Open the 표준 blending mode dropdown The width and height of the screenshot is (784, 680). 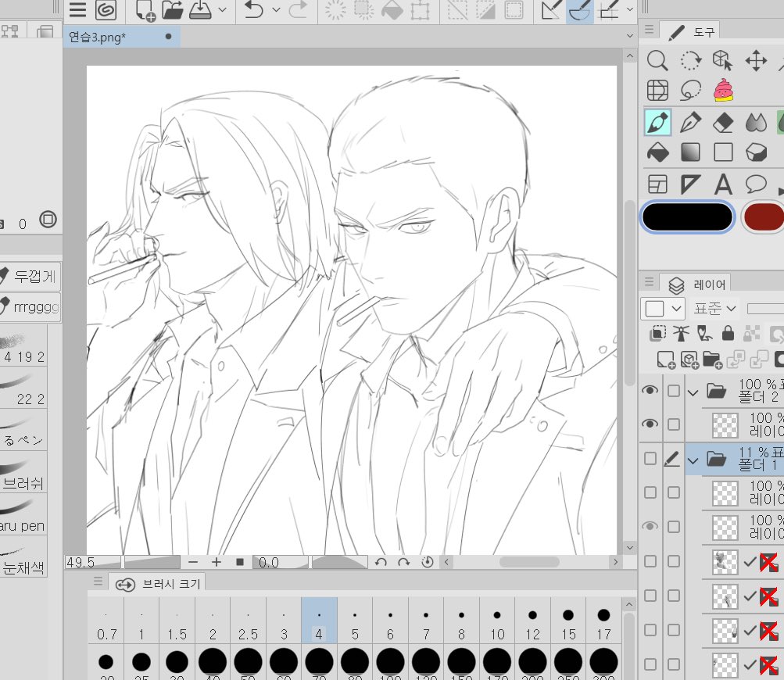[x=714, y=309]
